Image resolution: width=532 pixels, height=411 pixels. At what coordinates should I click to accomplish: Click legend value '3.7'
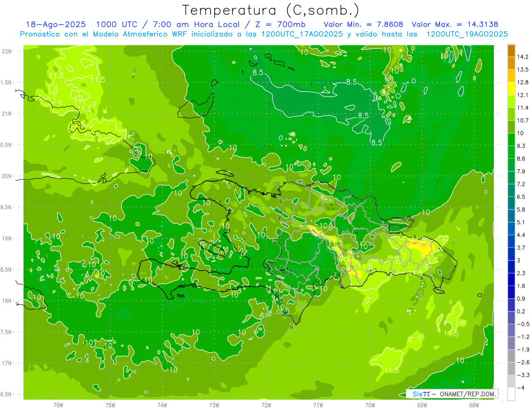[x=521, y=247]
